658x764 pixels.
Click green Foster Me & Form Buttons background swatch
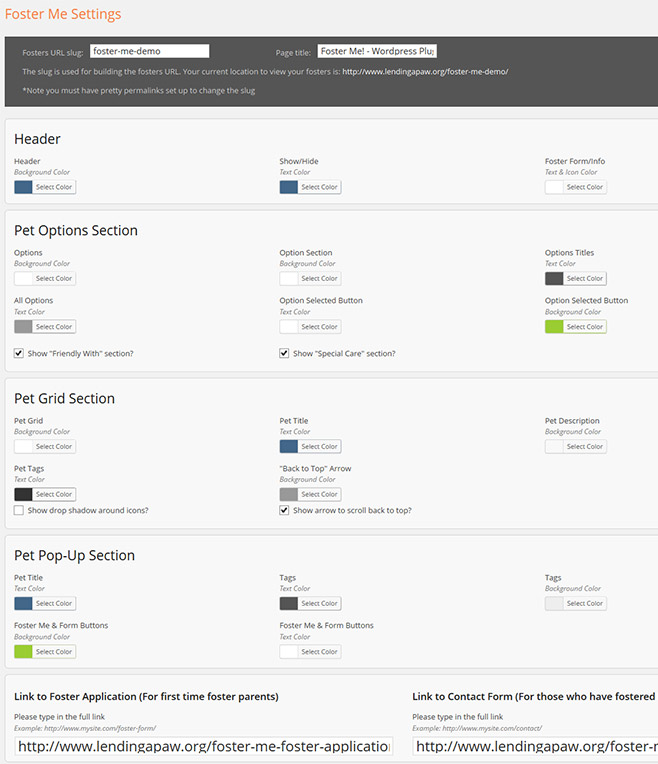point(23,652)
